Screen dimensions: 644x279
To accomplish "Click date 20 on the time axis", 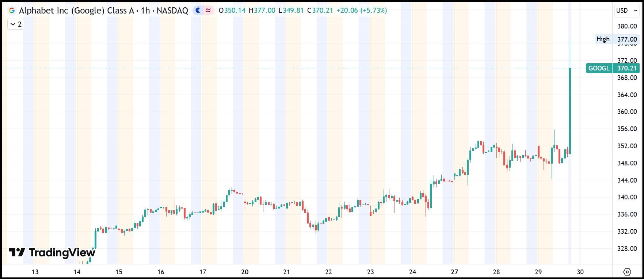I will (245, 272).
